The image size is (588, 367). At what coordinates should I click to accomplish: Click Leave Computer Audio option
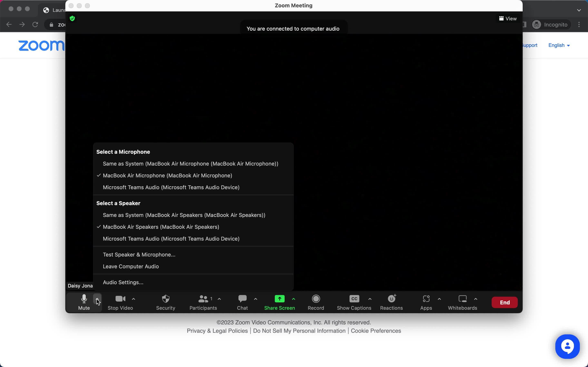(x=130, y=266)
